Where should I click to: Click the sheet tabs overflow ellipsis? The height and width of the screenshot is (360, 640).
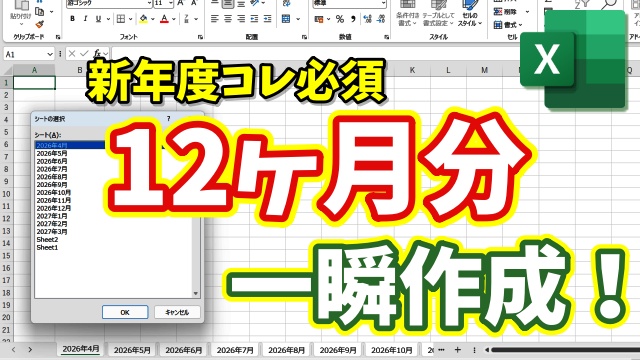[x=441, y=350]
